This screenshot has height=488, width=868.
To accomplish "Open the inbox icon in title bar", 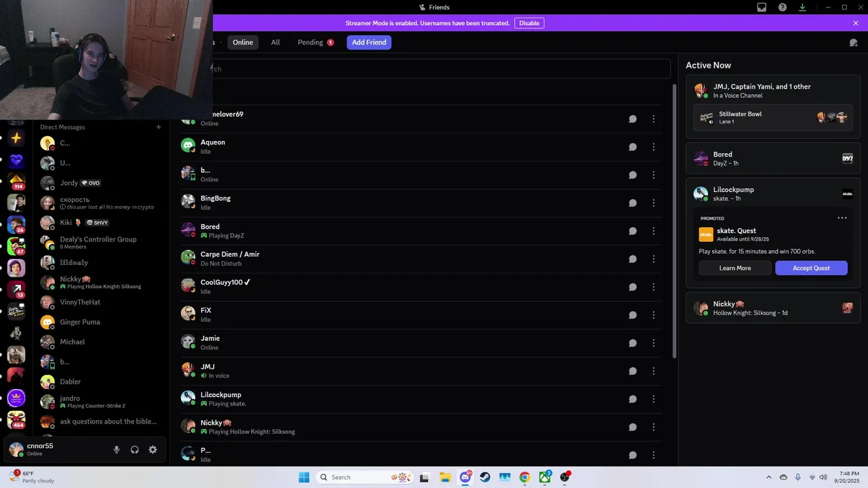I will [762, 7].
